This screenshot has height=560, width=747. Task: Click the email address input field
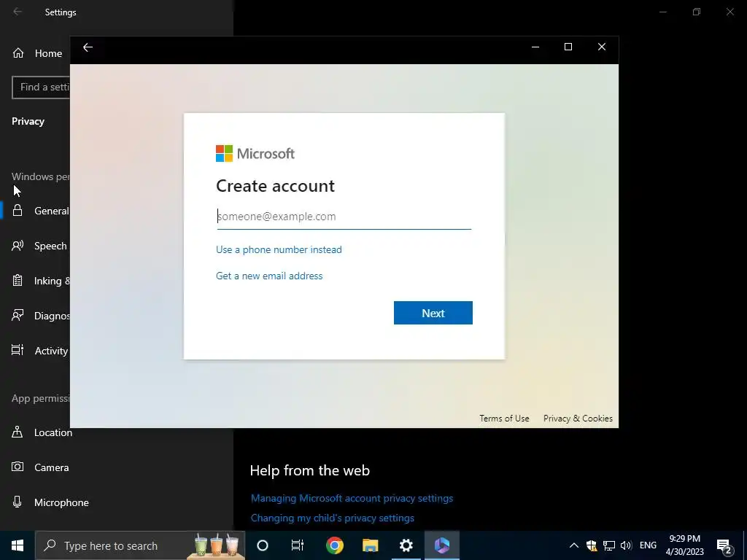pyautogui.click(x=344, y=217)
